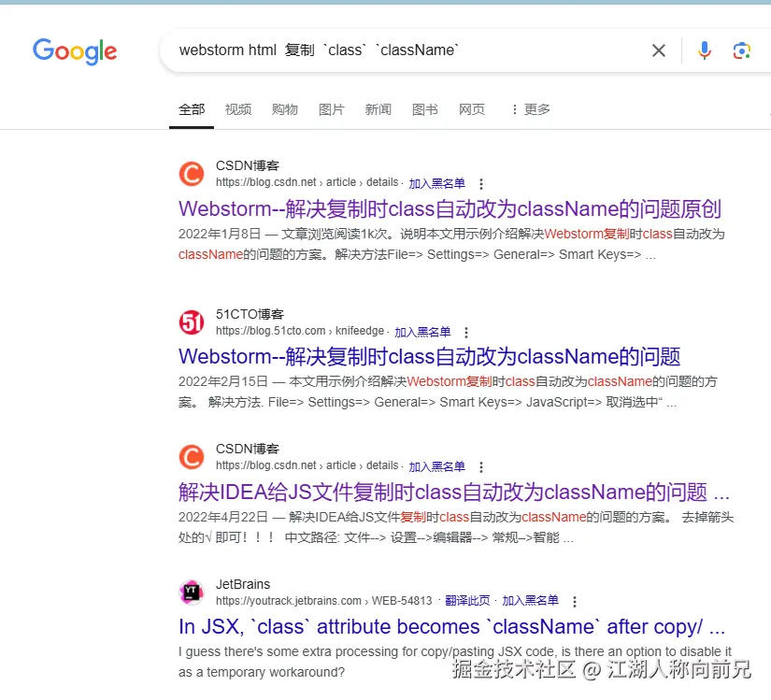Open the 解决IDEA给JS文件复制 result title

[454, 493]
